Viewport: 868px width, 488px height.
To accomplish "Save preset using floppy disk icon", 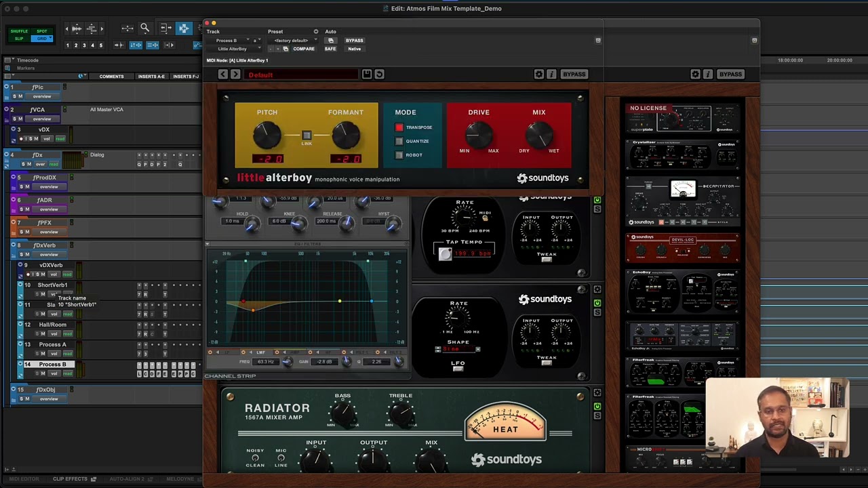I will [367, 74].
